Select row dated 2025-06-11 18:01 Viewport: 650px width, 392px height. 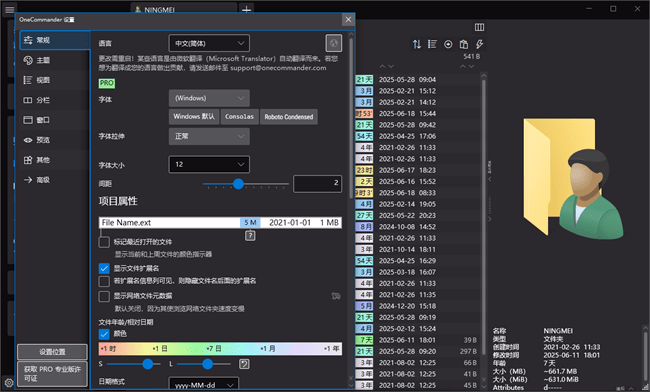click(x=417, y=340)
